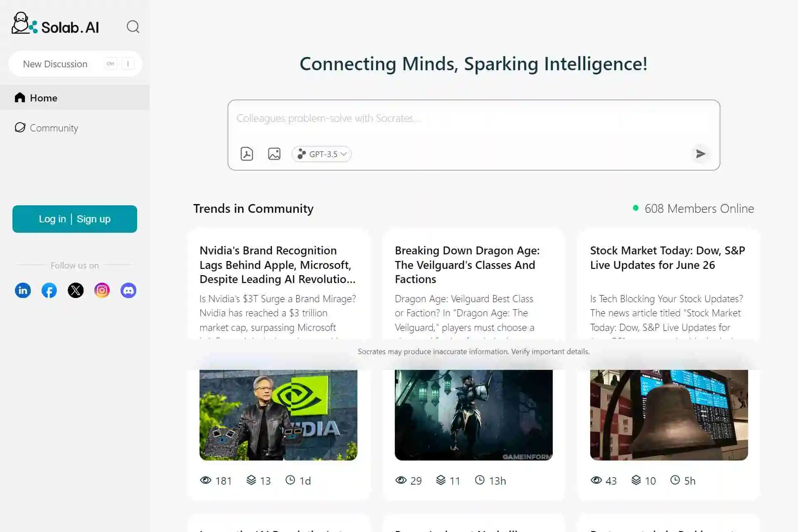The image size is (798, 532).
Task: Click 'Is Tech Blocking Your Stock Updates?' summary
Action: pos(667,313)
